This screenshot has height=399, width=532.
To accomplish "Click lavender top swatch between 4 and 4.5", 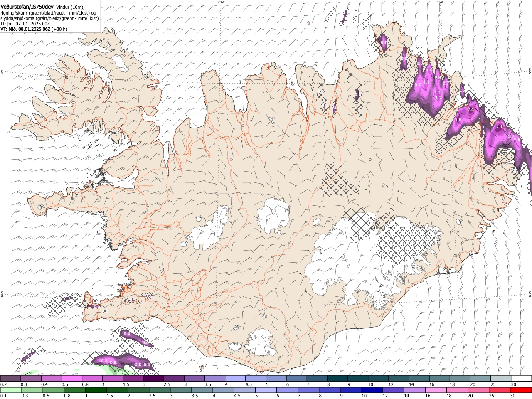I will coord(235,379).
